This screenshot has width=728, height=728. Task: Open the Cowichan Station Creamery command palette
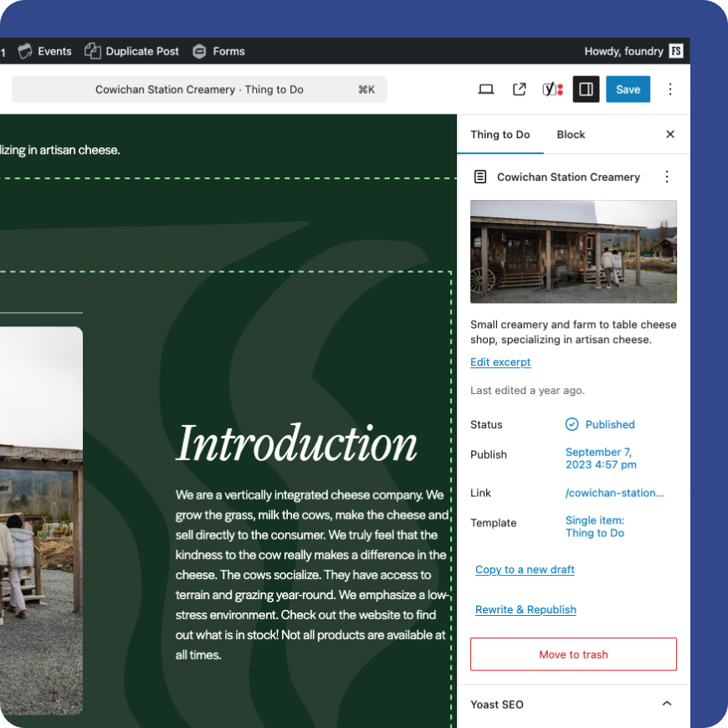coord(199,90)
